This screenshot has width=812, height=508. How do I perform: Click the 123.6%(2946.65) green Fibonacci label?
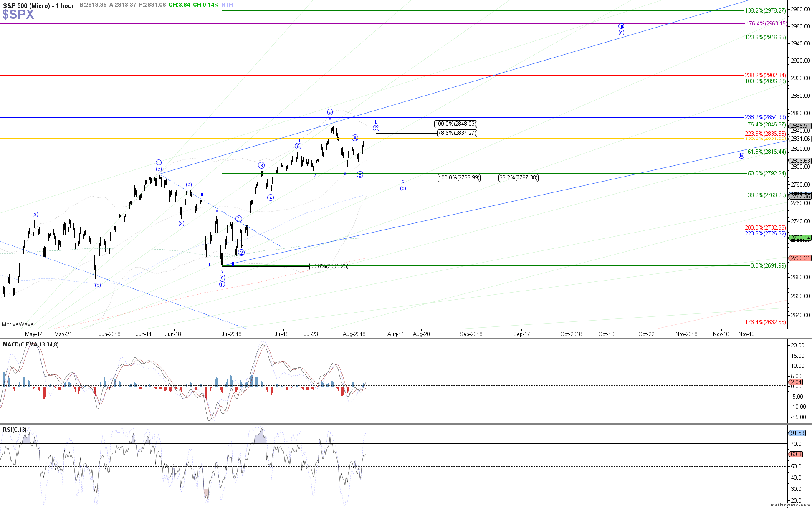point(765,38)
